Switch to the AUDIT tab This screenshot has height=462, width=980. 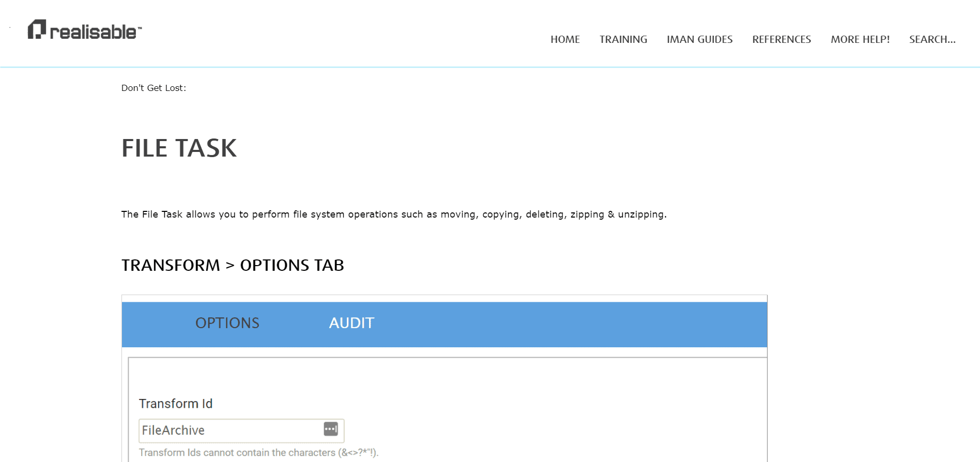pos(351,323)
